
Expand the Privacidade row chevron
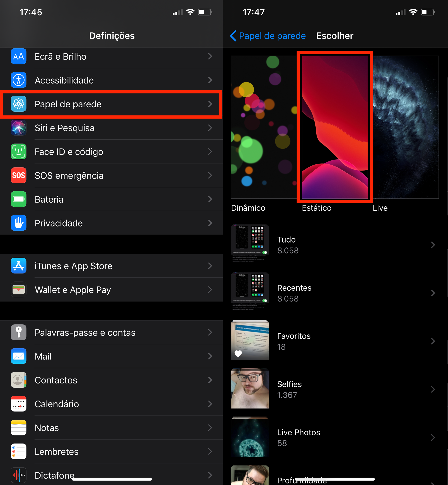click(210, 223)
